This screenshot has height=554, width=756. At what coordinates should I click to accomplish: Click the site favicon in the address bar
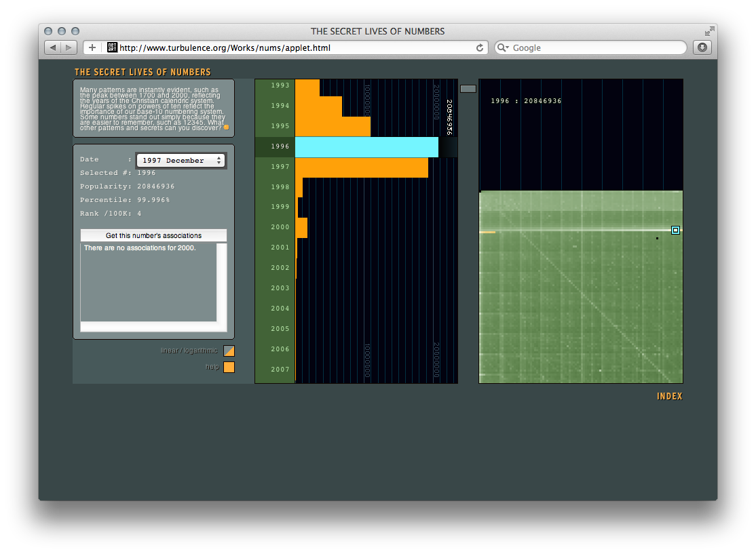(113, 47)
